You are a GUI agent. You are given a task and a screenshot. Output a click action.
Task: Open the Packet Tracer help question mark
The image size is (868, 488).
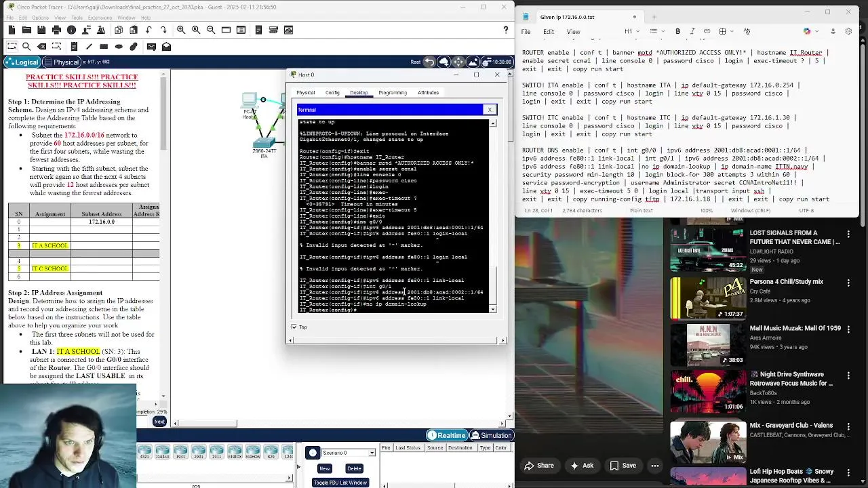tap(505, 30)
